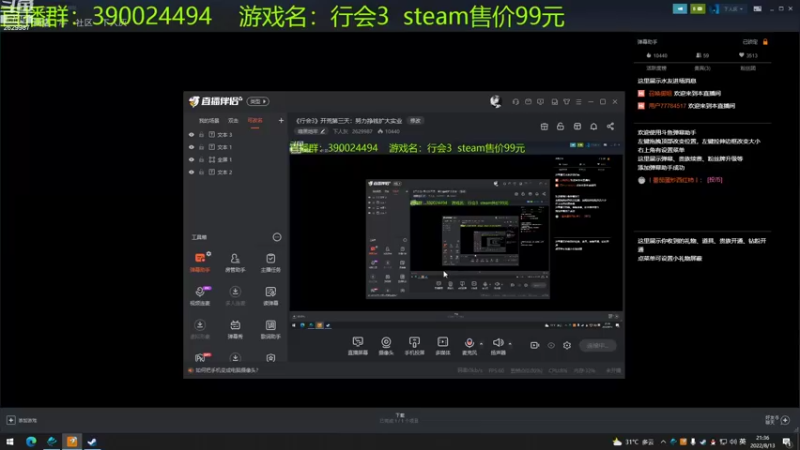Viewport: 800px width, 450px height.
Task: Toggle the preview eye icon near the gear
Action: click(551, 345)
